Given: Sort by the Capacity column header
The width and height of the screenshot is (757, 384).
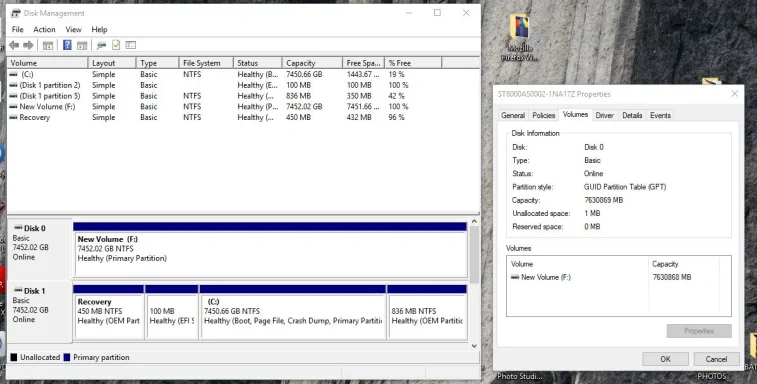Looking at the screenshot, I should tap(312, 63).
